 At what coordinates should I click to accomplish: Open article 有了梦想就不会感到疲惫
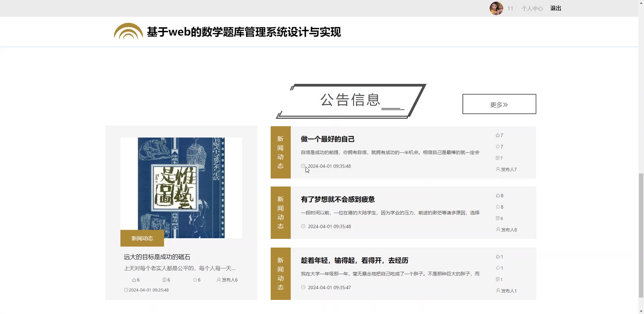pos(338,199)
